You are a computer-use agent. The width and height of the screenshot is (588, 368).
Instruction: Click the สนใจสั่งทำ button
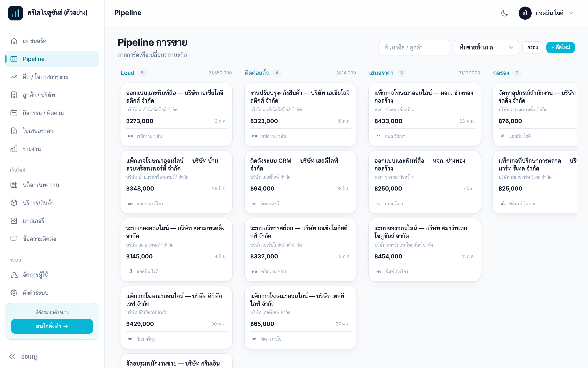click(52, 326)
